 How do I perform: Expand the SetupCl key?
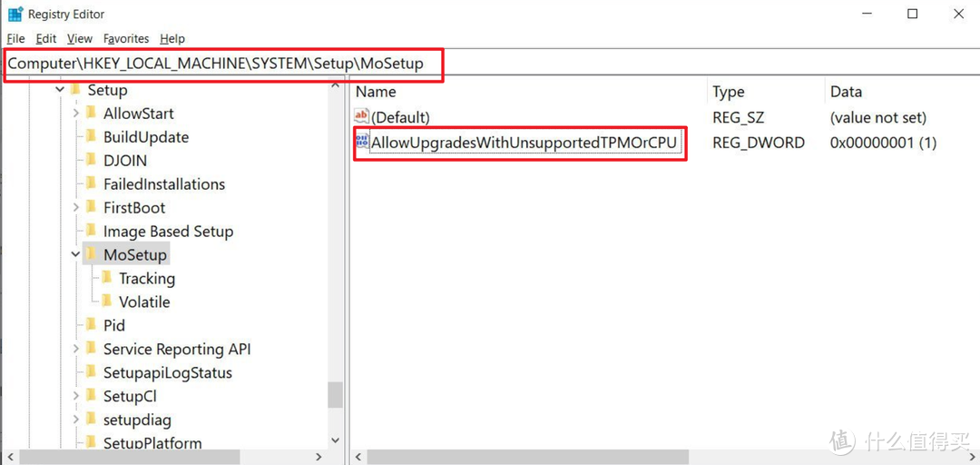[75, 396]
